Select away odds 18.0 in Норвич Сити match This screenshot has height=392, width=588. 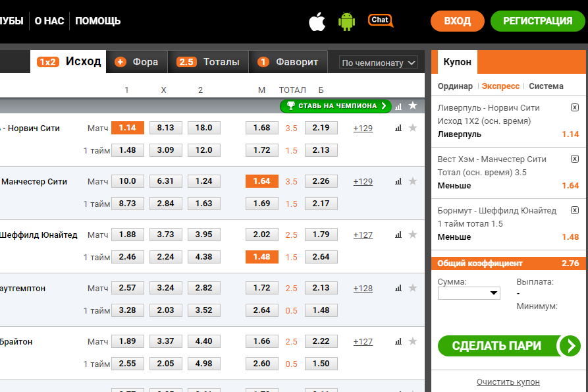click(204, 128)
